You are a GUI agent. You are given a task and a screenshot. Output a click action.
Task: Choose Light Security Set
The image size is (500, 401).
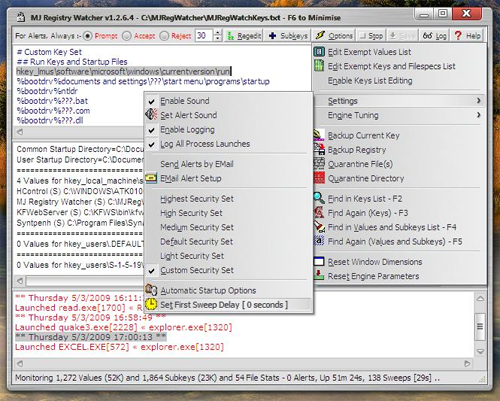pos(228,256)
